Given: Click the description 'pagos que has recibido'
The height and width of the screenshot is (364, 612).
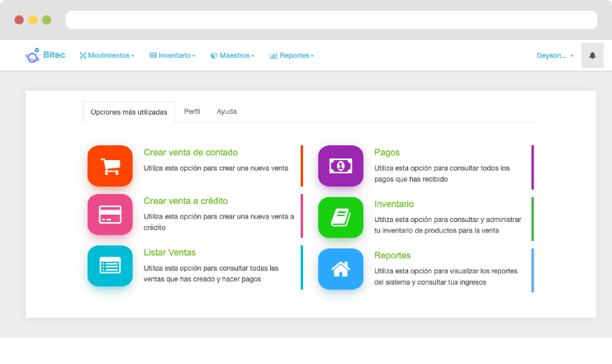Looking at the screenshot, I should pyautogui.click(x=411, y=179).
